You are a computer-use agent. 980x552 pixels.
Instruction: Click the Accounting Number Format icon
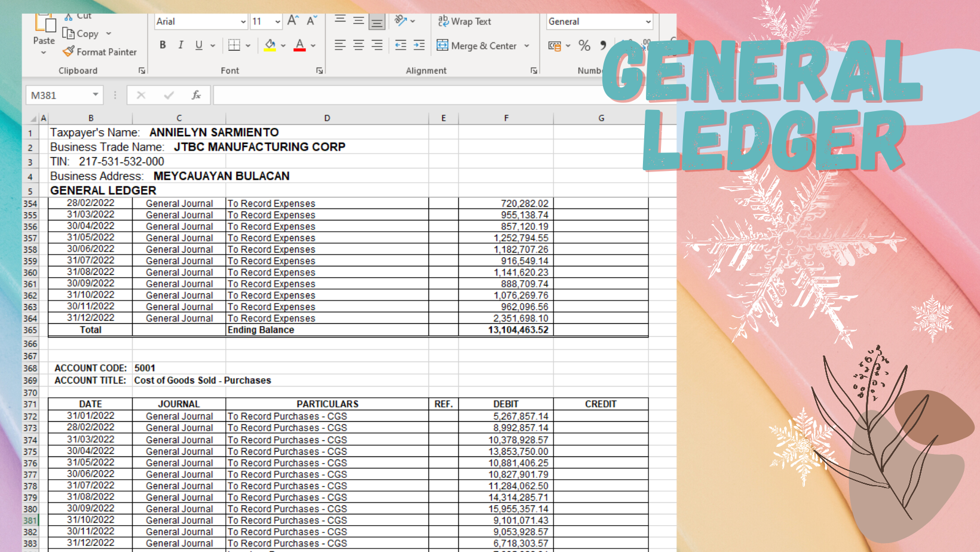(555, 45)
